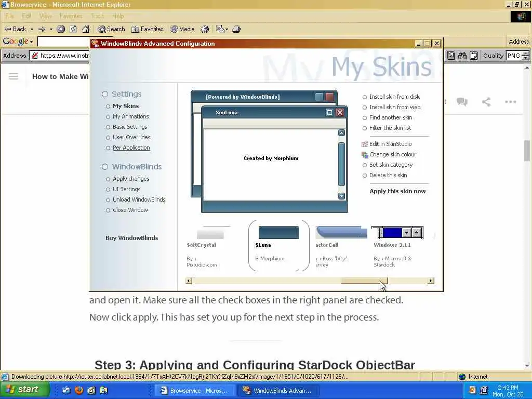Select the Basic Settings option
This screenshot has width=532, height=399.
[130, 127]
